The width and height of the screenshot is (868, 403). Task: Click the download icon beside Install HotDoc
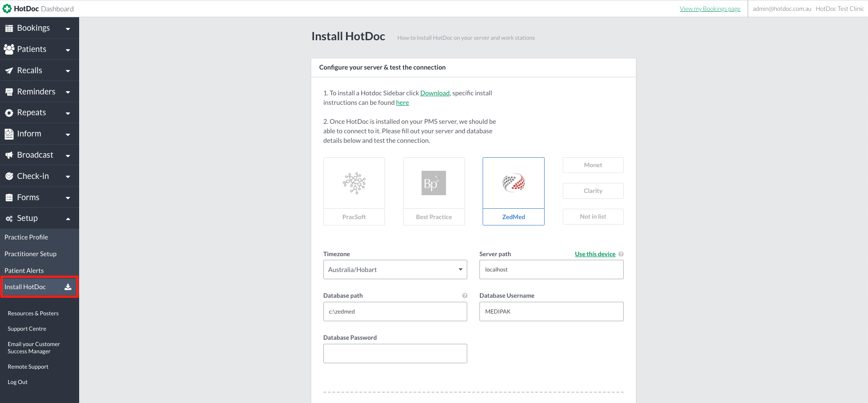click(68, 287)
